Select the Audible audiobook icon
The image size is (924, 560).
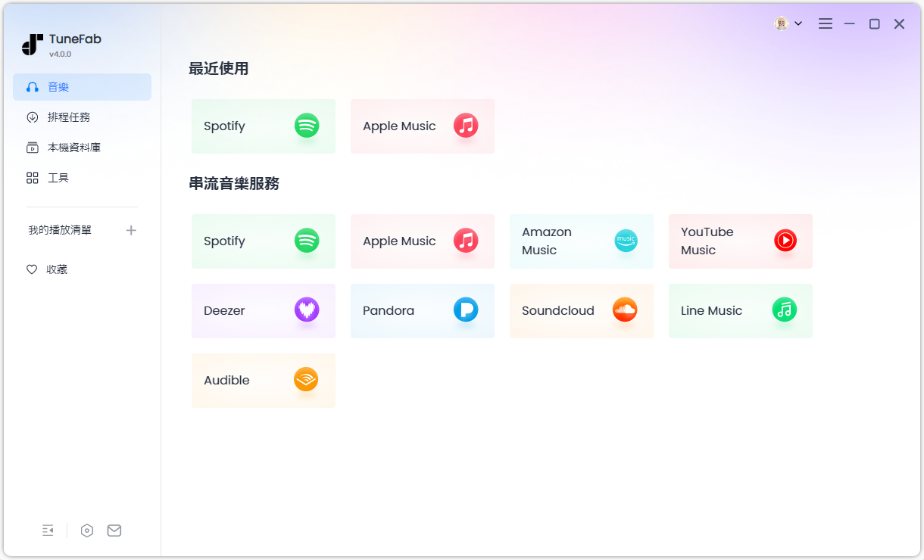click(x=306, y=380)
